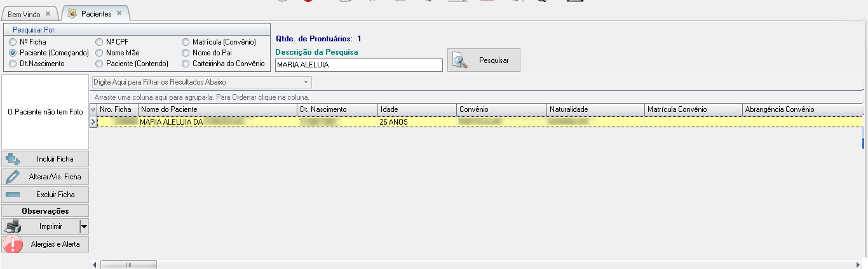Click the Excluir Ficha minus icon
The width and height of the screenshot is (868, 269).
[13, 195]
